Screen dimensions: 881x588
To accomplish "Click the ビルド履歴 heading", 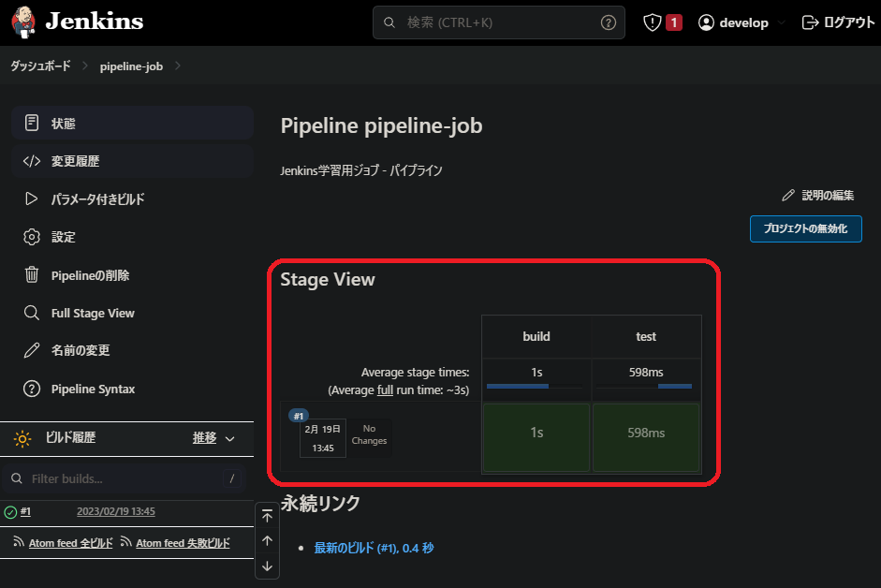I will 70,437.
